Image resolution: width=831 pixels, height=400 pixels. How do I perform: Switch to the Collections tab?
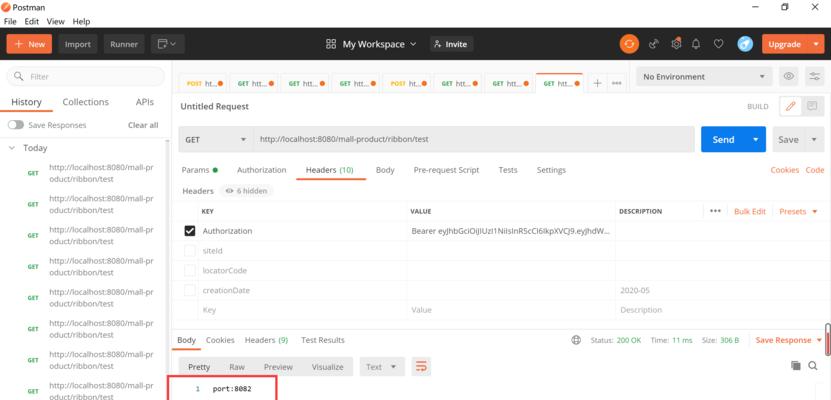pyautogui.click(x=85, y=102)
